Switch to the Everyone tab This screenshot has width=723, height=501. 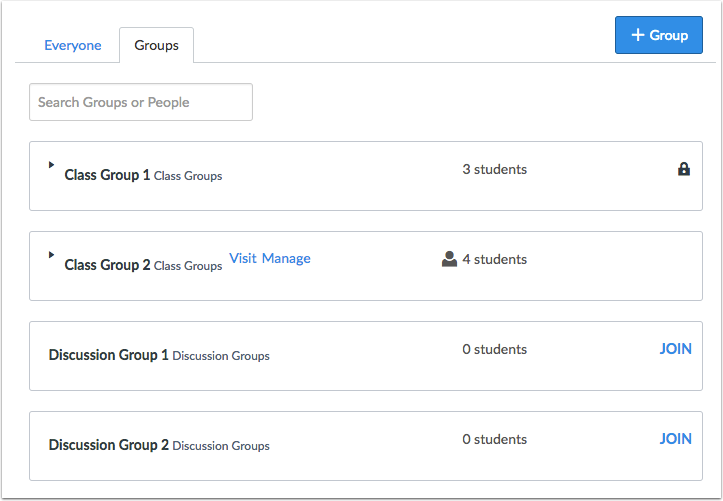[73, 45]
